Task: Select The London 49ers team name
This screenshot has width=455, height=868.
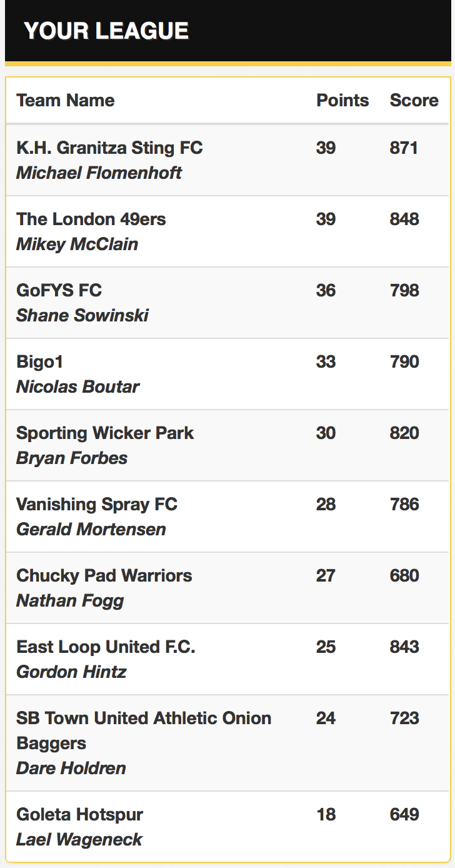Action: coord(91,220)
